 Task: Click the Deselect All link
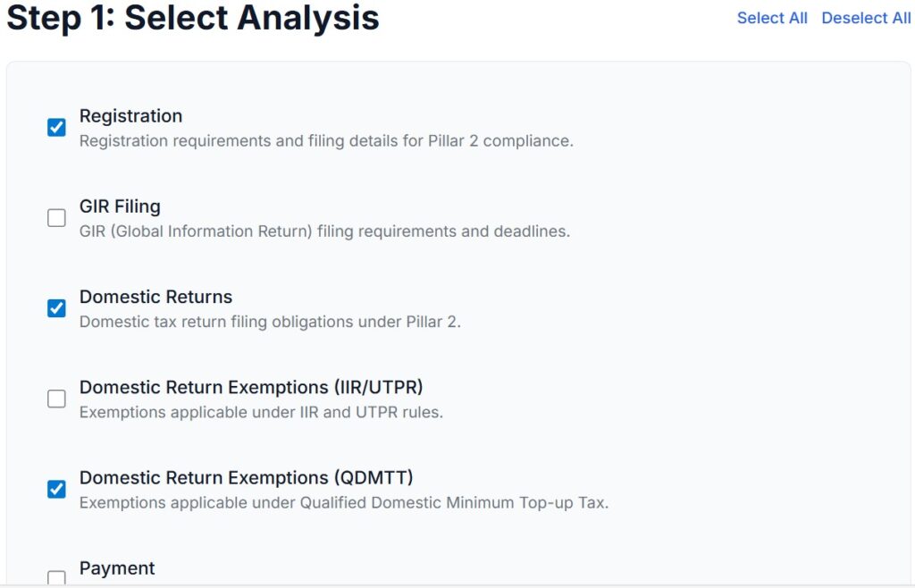866,18
